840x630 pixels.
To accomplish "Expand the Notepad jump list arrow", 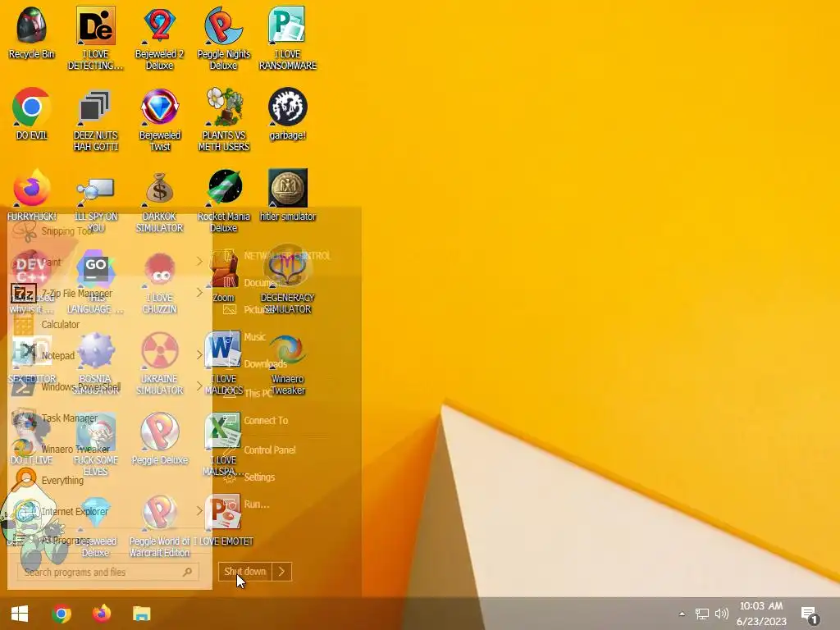I will (x=199, y=354).
